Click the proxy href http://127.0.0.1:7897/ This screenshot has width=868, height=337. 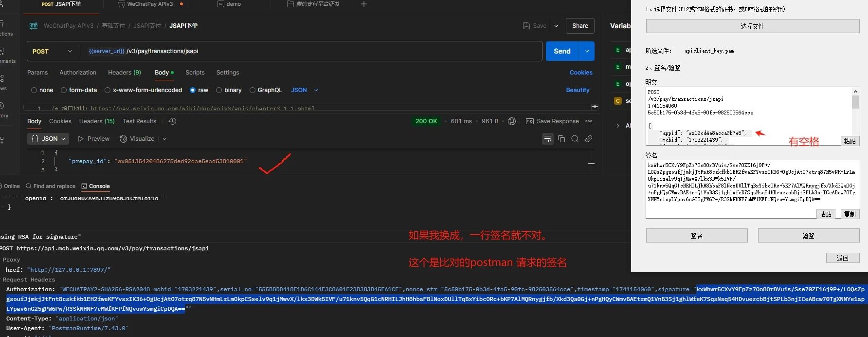pyautogui.click(x=69, y=270)
